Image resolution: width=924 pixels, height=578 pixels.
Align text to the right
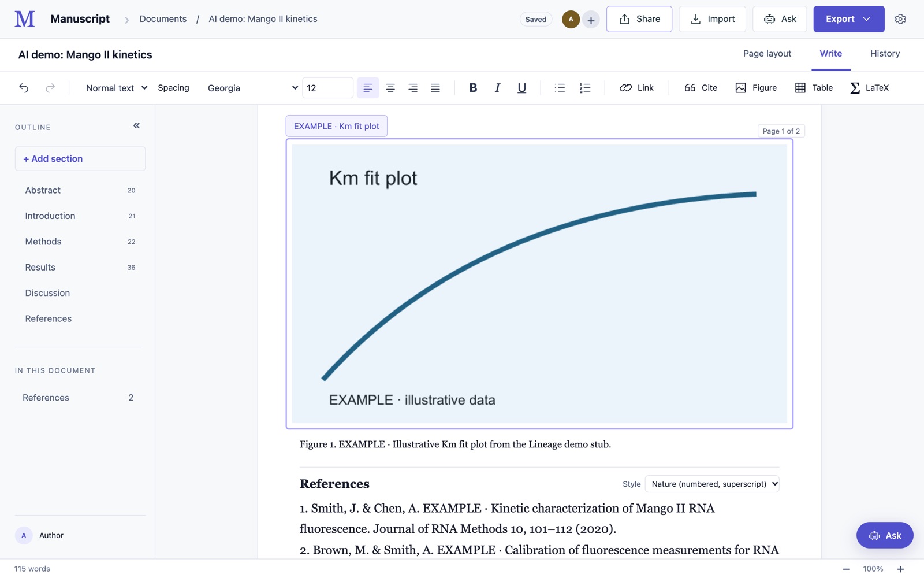(x=413, y=88)
